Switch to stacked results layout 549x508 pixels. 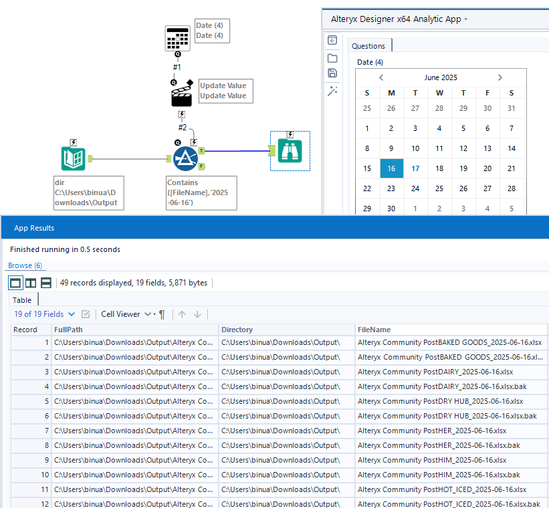46,283
